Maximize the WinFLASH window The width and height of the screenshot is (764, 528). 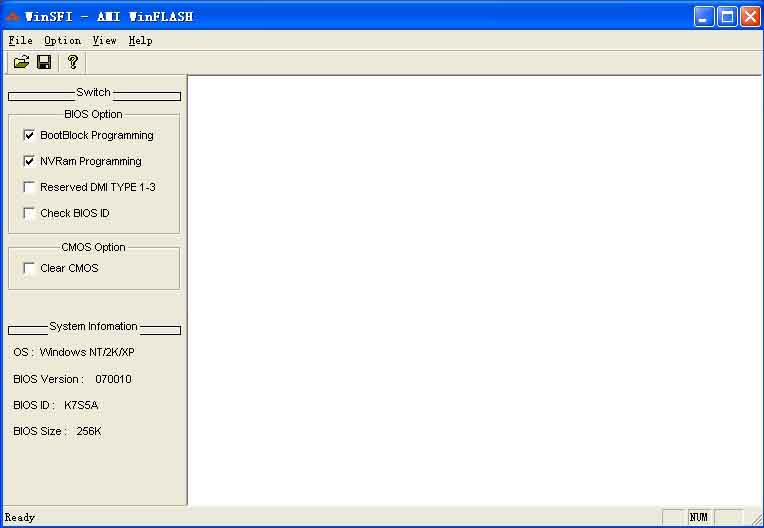coord(727,17)
